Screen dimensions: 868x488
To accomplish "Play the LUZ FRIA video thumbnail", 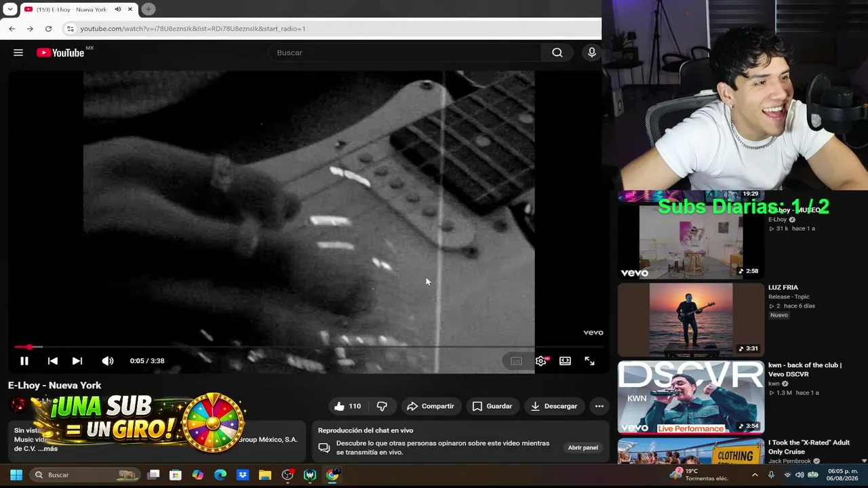I will pos(691,319).
